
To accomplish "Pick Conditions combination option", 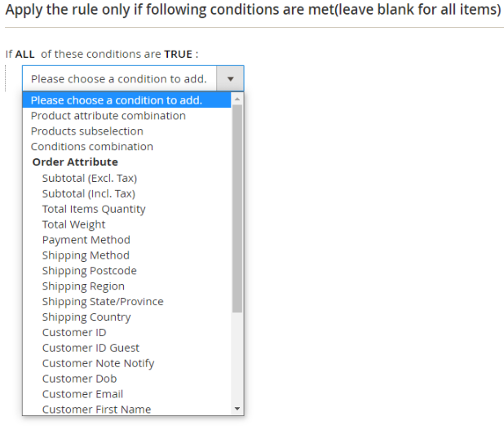I will pyautogui.click(x=91, y=147).
